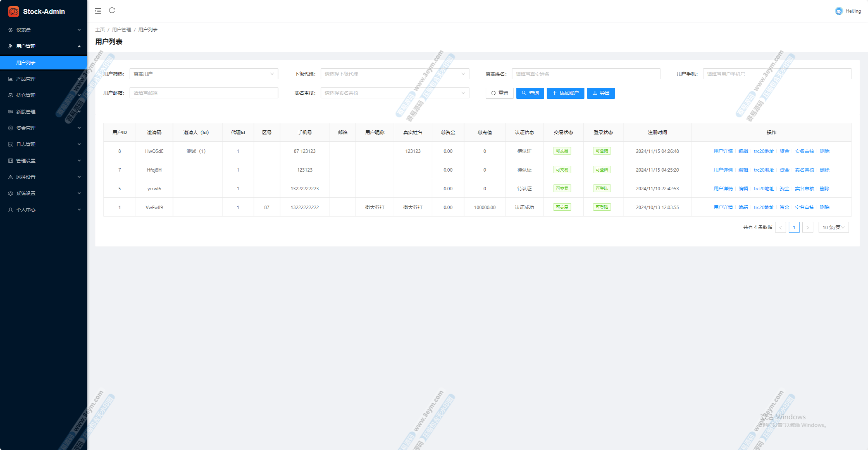The width and height of the screenshot is (868, 450).
Task: Collapse the 用户管理 sidebar menu
Action: 44,46
